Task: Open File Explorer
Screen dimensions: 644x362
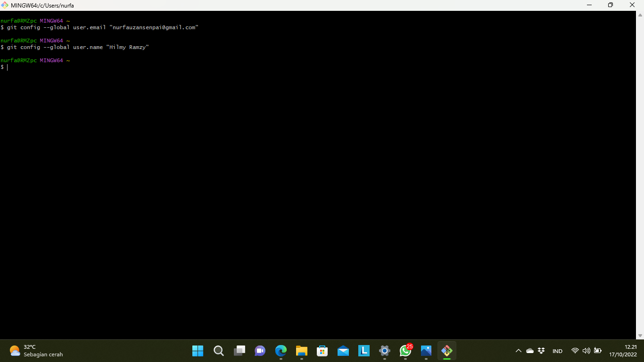Action: coord(302,351)
